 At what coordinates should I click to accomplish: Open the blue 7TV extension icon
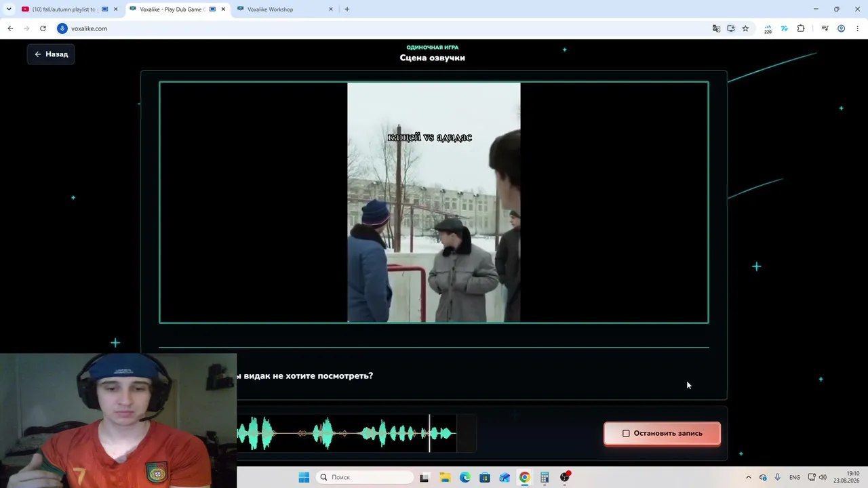click(x=785, y=28)
